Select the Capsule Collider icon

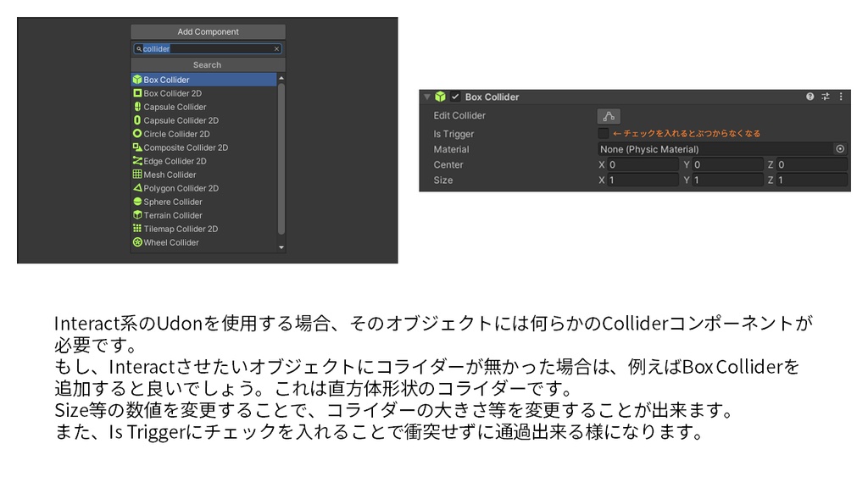[138, 106]
